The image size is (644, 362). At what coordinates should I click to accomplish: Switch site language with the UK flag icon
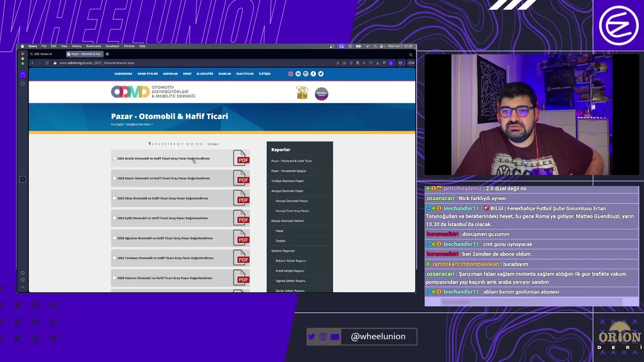(x=290, y=73)
